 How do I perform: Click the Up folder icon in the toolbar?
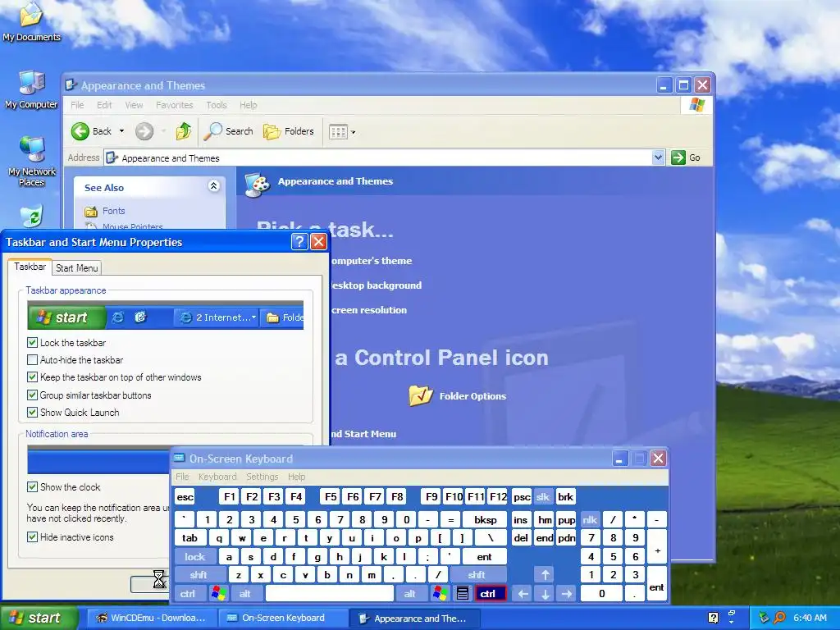pyautogui.click(x=183, y=131)
